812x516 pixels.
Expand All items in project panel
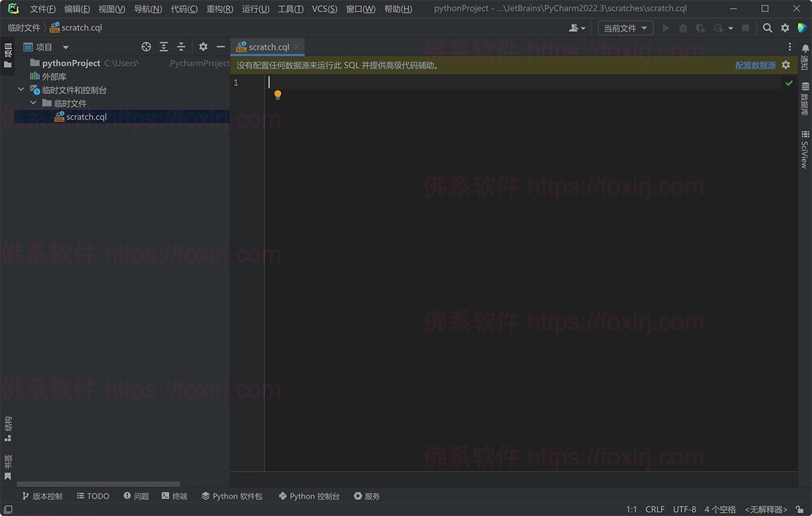tap(164, 47)
